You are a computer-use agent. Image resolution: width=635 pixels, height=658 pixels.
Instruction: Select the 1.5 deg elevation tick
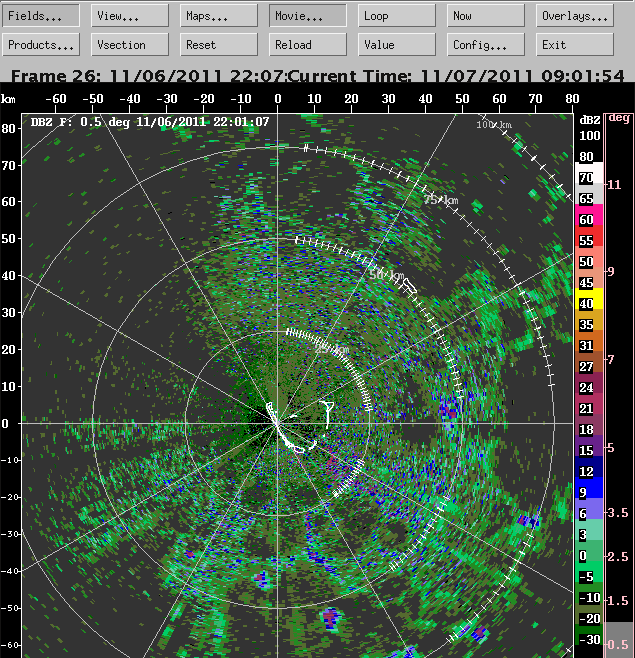point(617,601)
